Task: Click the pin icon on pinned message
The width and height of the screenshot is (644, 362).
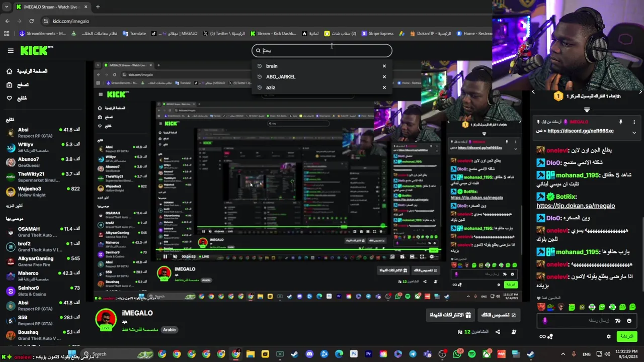Action: [x=620, y=122]
